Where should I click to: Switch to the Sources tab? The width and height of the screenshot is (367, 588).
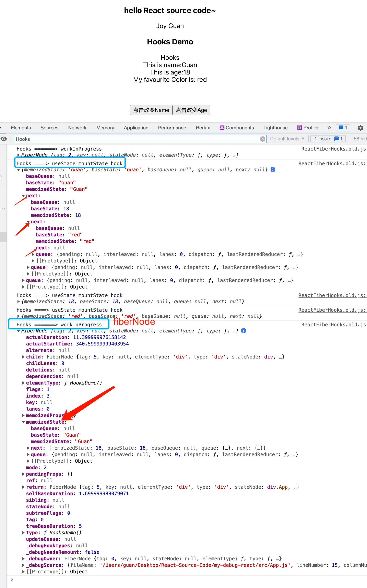click(x=49, y=128)
